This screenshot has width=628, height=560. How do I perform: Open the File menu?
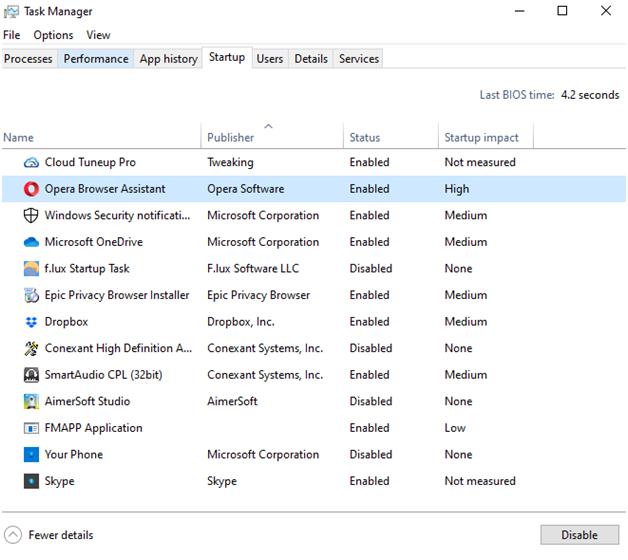[x=12, y=35]
